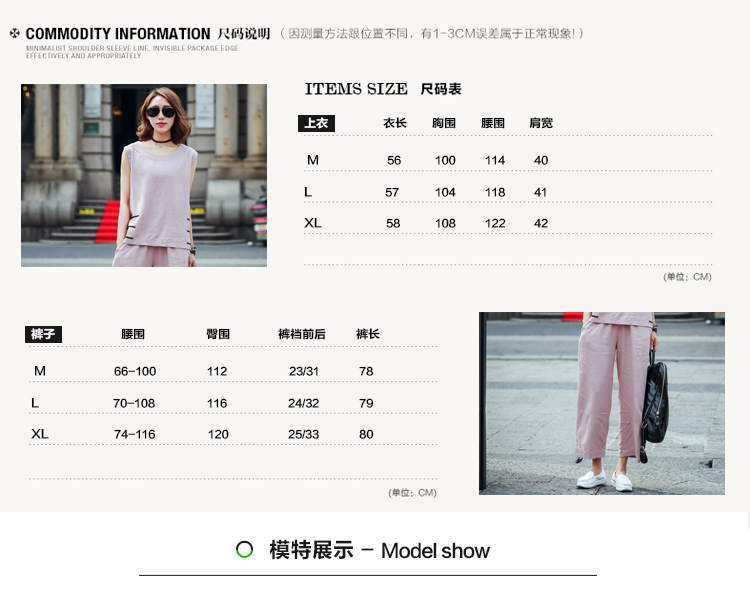
Task: Select the 裤裆前后 column header
Action: tap(302, 334)
